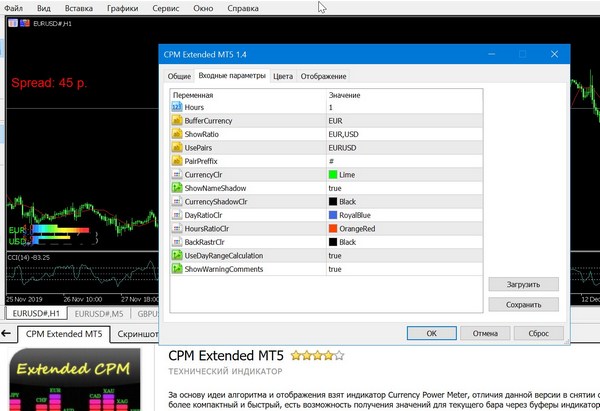Screen dimensions: 600x411
Task: Click the RoyalBlue swatch for DayRatioClr
Action: [333, 215]
